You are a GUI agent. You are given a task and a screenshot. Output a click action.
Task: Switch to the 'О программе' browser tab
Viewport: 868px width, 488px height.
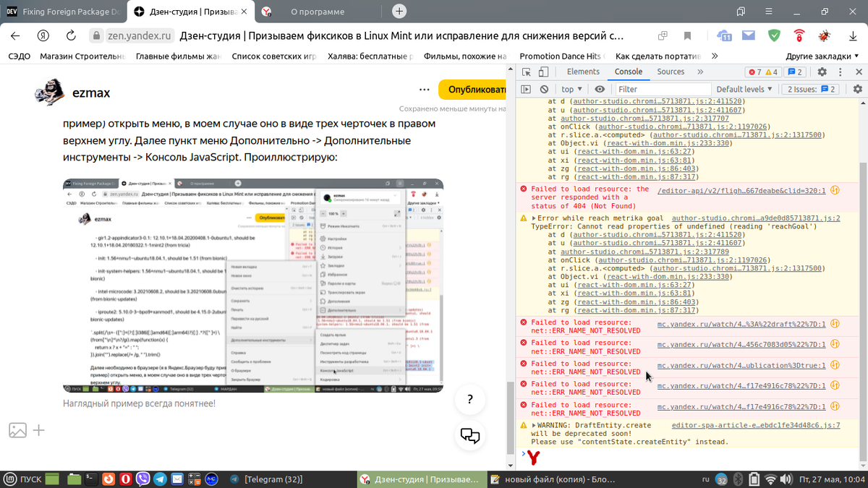pyautogui.click(x=318, y=12)
